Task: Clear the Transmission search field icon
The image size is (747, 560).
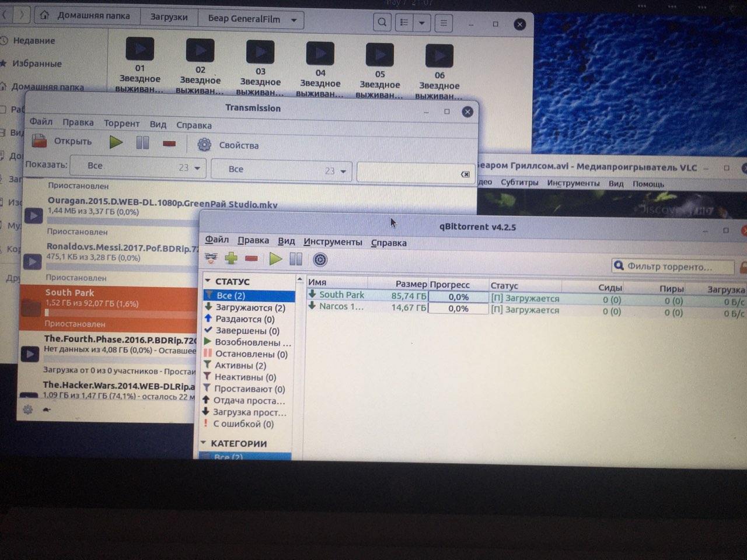Action: pyautogui.click(x=465, y=174)
